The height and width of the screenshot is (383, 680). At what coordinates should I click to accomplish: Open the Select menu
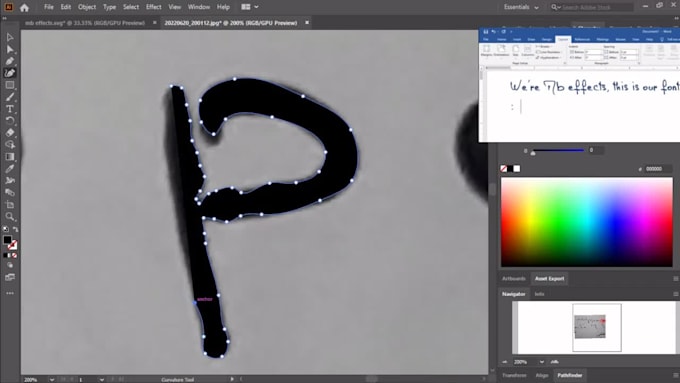[x=131, y=7]
